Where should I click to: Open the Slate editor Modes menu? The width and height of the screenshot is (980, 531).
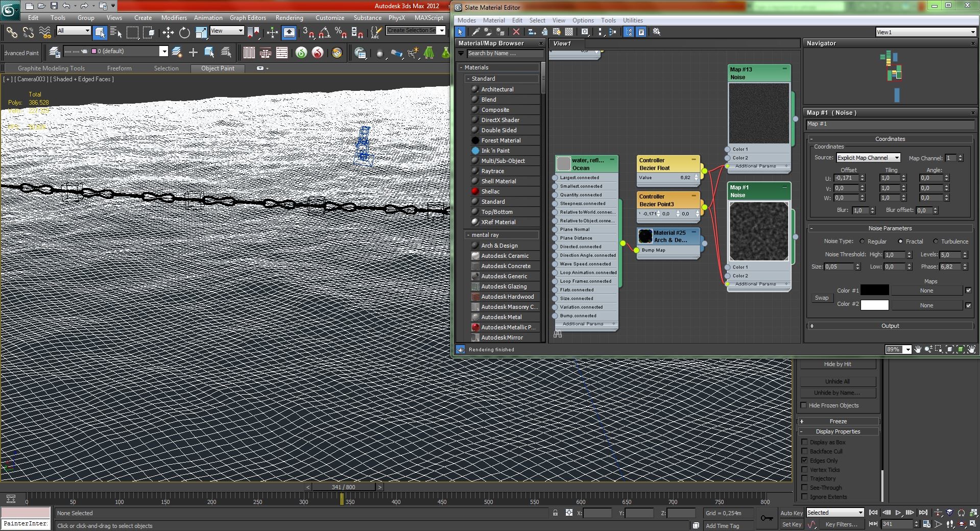pos(466,20)
